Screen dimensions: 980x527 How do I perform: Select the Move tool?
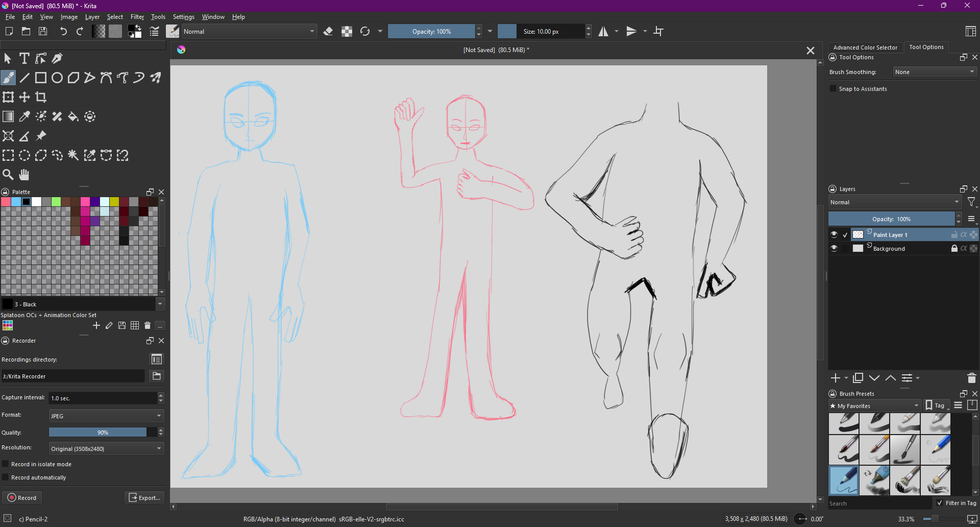[24, 97]
